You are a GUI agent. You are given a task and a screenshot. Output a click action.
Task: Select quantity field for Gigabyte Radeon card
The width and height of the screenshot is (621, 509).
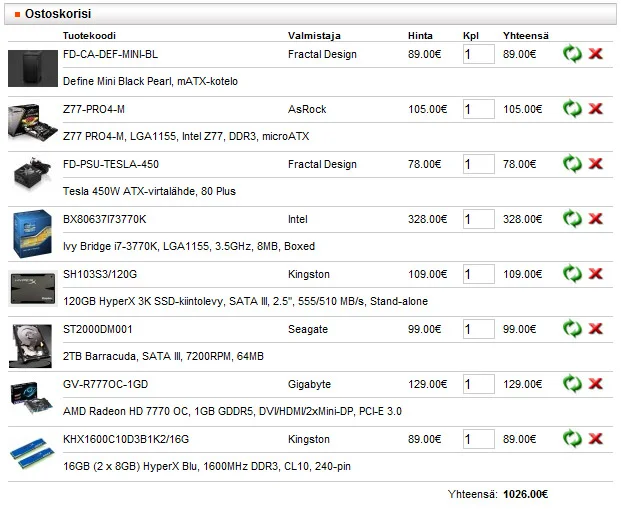click(x=478, y=384)
